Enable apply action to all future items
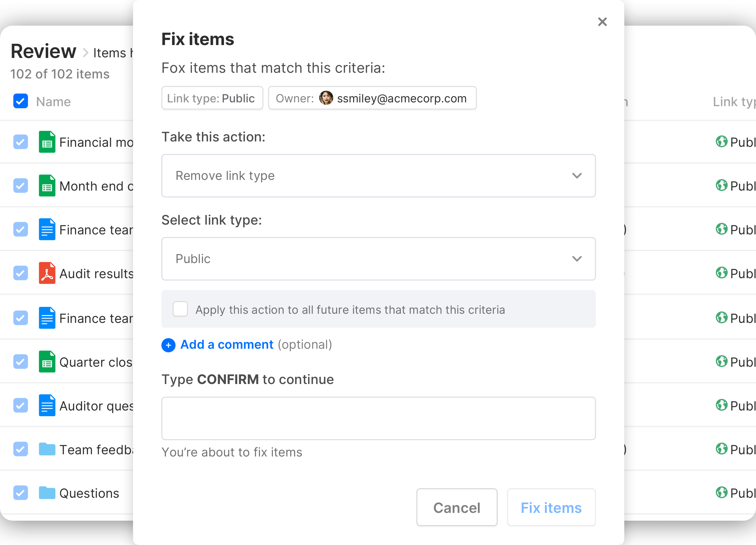The image size is (756, 545). coord(180,309)
